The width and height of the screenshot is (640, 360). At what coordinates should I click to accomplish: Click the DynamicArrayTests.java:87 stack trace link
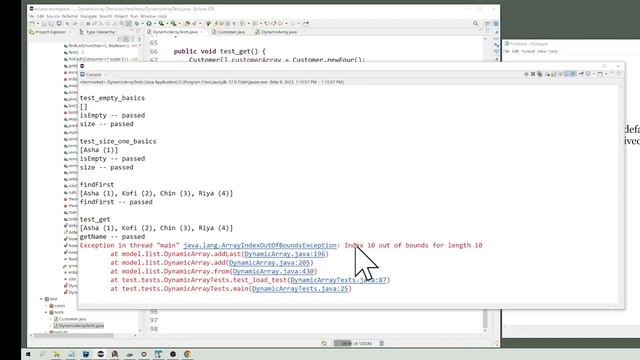coord(338,280)
